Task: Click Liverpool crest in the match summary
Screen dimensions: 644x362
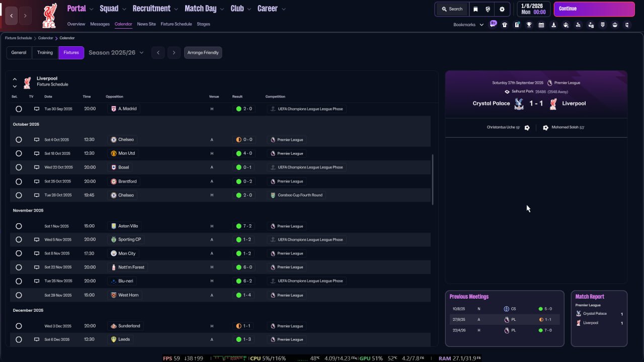Action: [553, 104]
